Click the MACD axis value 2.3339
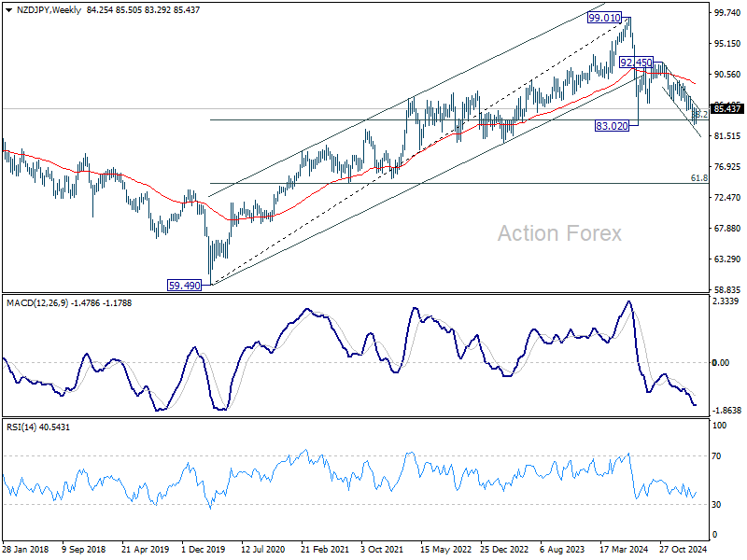The width and height of the screenshot is (747, 560). 726,301
